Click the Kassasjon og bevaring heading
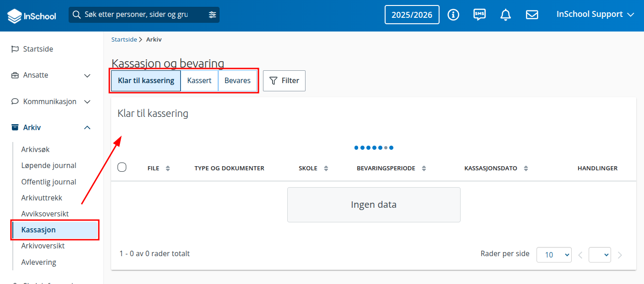 (x=168, y=63)
